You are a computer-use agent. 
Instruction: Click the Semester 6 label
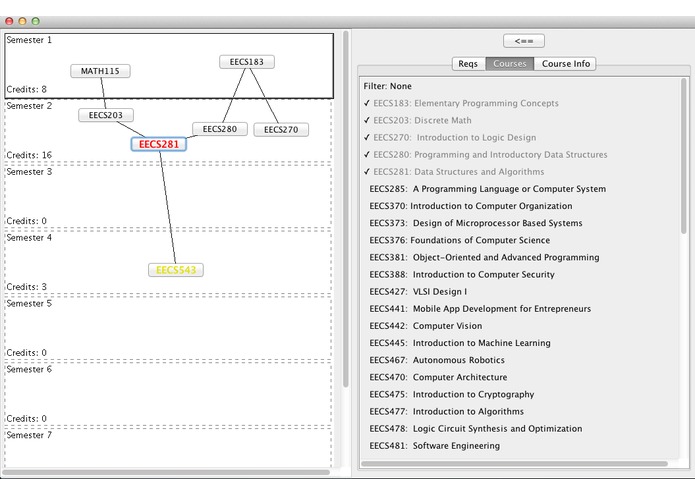click(x=29, y=370)
